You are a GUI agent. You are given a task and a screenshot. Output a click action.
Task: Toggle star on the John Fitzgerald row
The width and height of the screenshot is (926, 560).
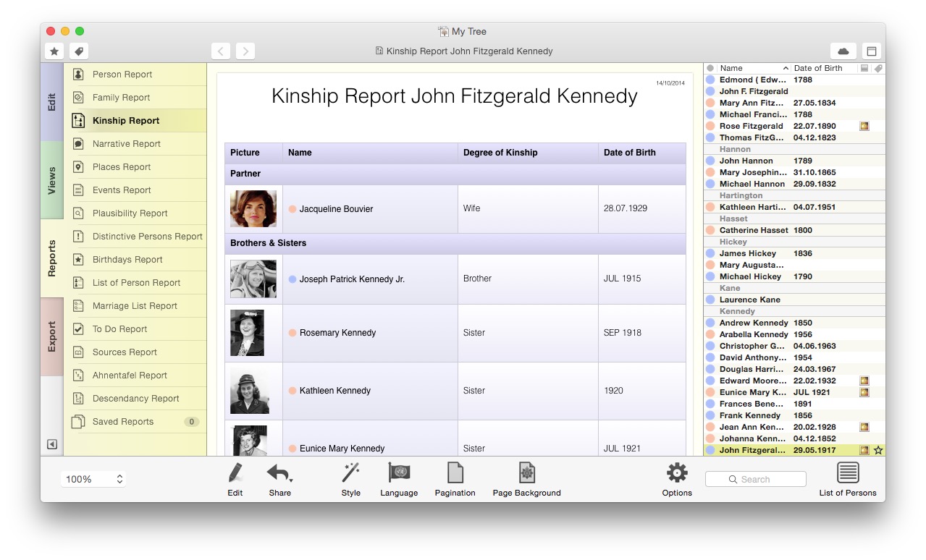(x=878, y=450)
